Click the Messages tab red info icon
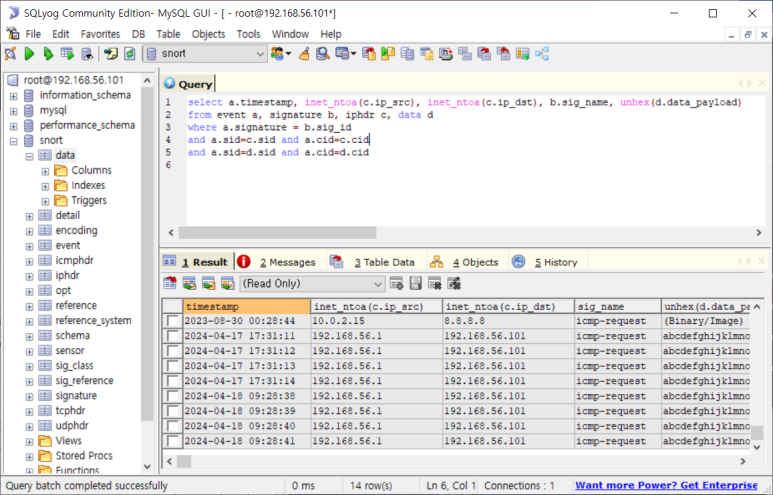 (x=244, y=262)
